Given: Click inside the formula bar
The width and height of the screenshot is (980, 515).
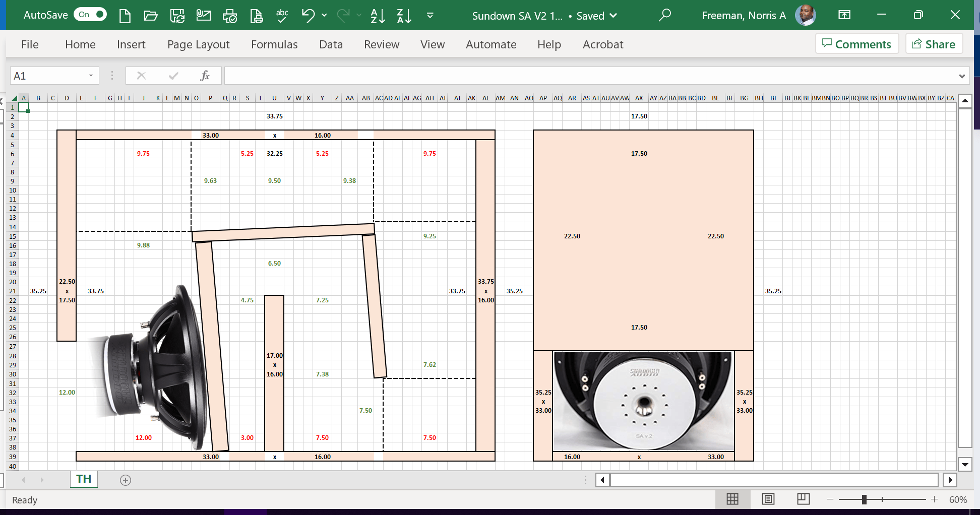Looking at the screenshot, I should click(590, 76).
